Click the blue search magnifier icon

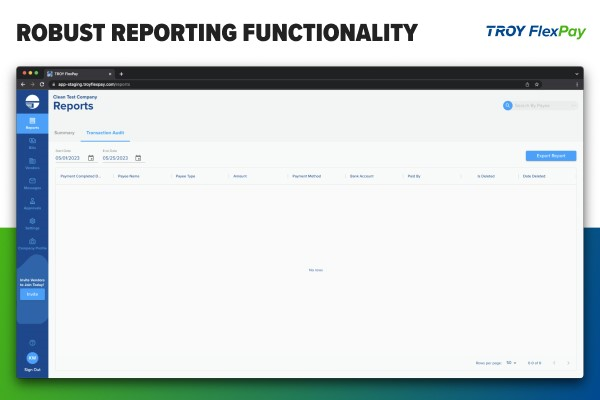pos(508,106)
